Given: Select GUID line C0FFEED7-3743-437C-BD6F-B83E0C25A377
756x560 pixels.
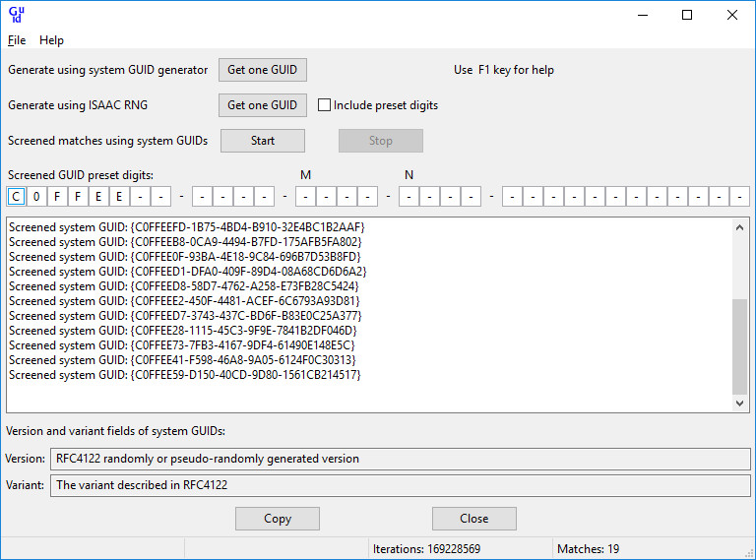Looking at the screenshot, I should tap(185, 316).
